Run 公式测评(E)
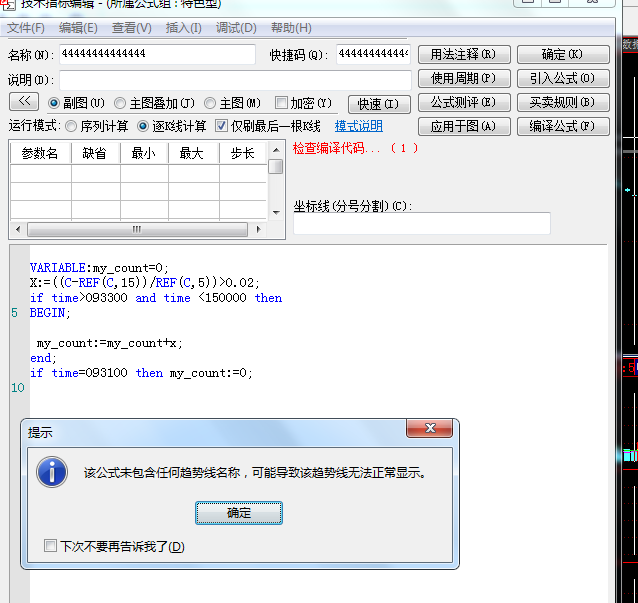Image resolution: width=638 pixels, height=603 pixels. (464, 103)
